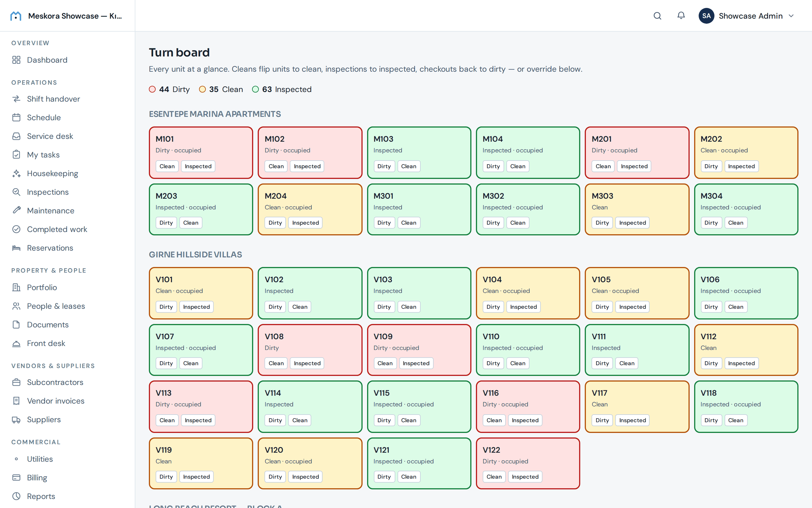Click the Billing card icon
The width and height of the screenshot is (812, 508).
click(16, 478)
